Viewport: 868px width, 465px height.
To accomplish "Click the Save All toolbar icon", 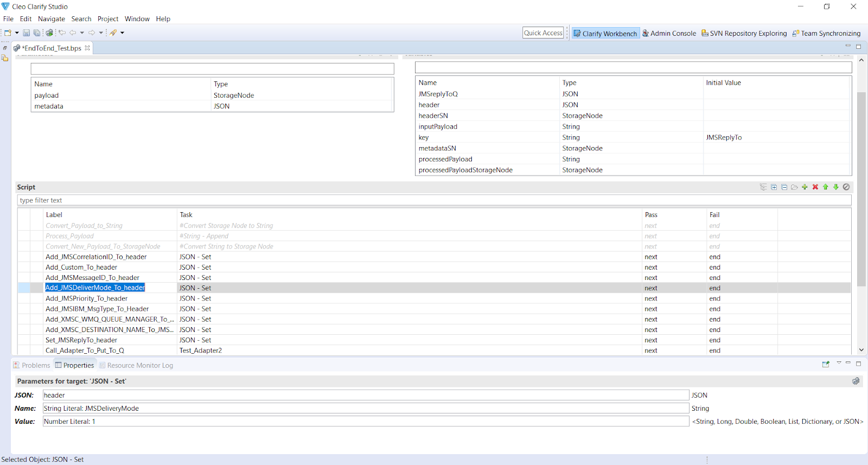I will (37, 33).
